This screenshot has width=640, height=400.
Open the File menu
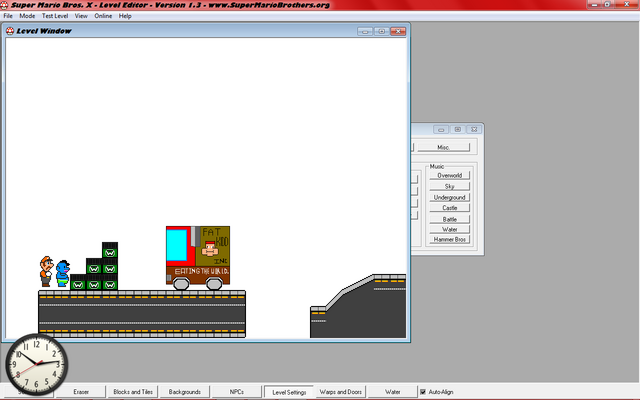(x=8, y=16)
